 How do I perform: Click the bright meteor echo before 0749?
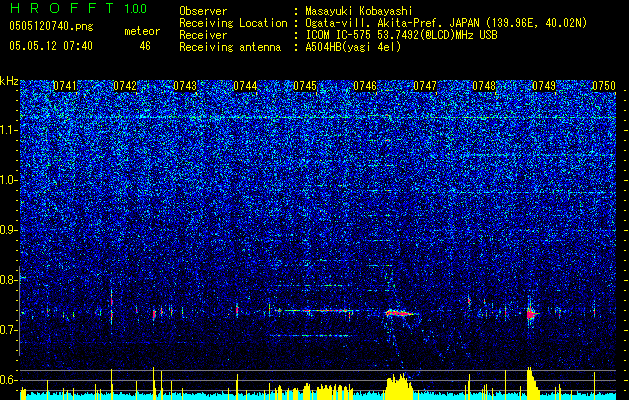(x=532, y=313)
